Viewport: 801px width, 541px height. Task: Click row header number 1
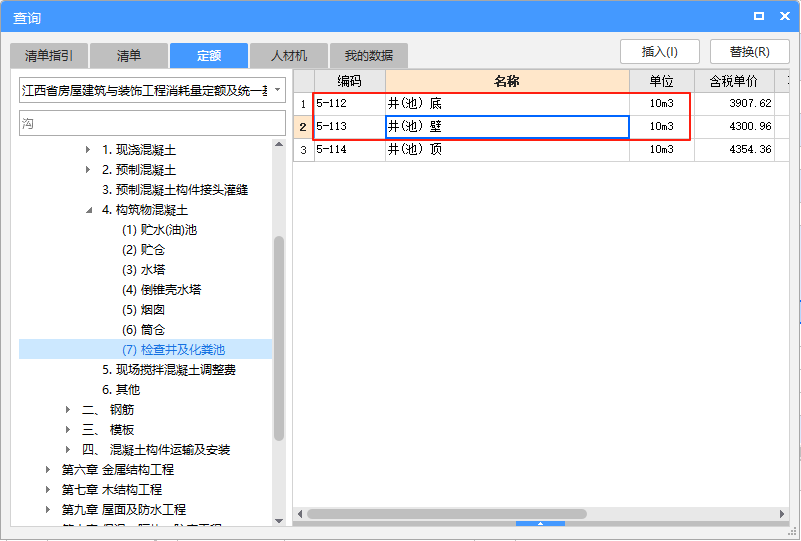coord(303,104)
